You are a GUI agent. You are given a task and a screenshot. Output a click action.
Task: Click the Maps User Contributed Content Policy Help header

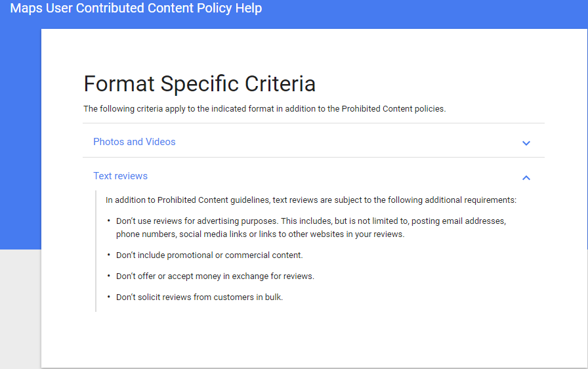pos(136,8)
